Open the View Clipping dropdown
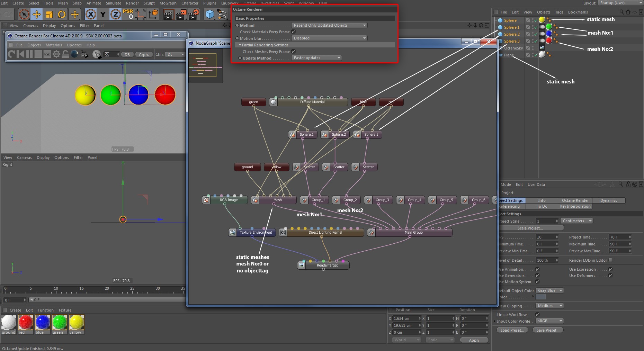Screen dimensions: 644x351 [x=549, y=306]
